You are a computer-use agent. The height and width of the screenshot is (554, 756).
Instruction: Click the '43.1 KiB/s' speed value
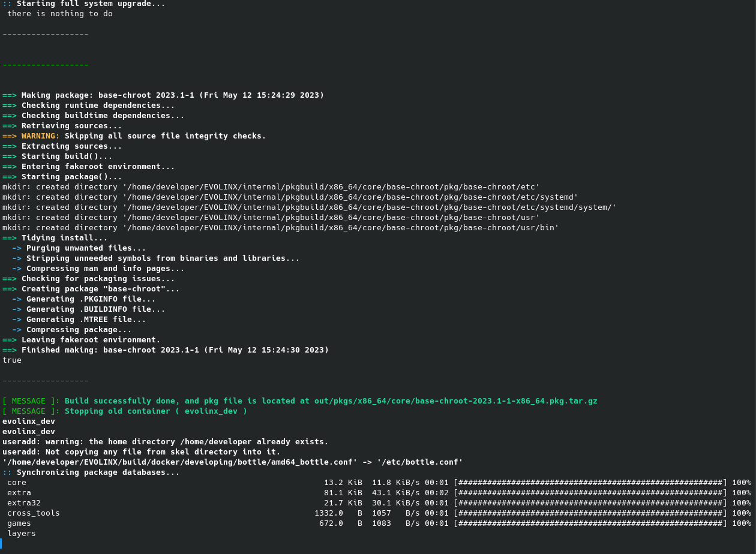(396, 492)
